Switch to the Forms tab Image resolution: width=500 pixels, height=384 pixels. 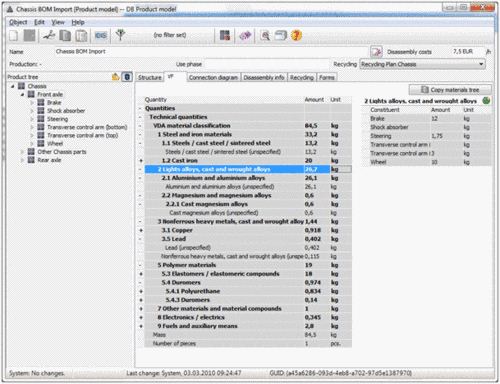[327, 77]
